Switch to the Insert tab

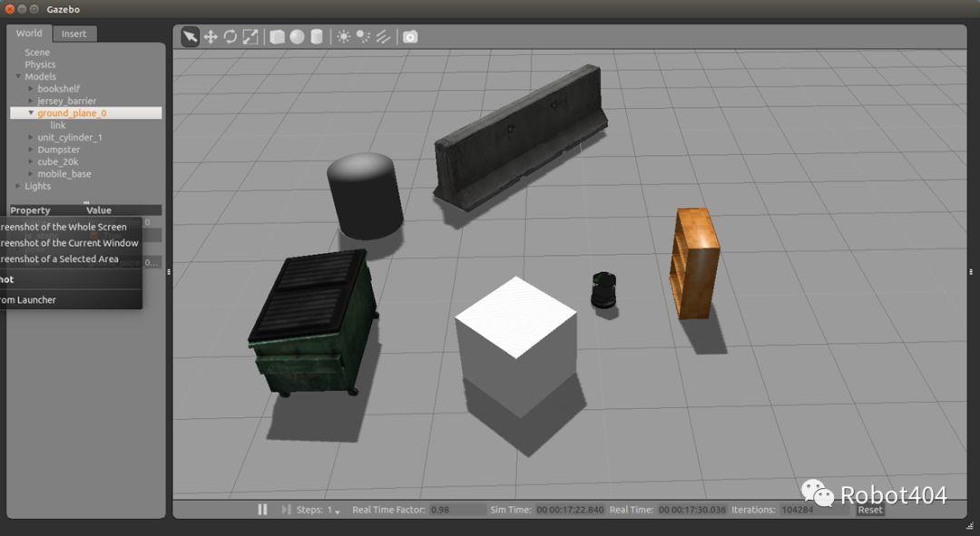click(73, 34)
